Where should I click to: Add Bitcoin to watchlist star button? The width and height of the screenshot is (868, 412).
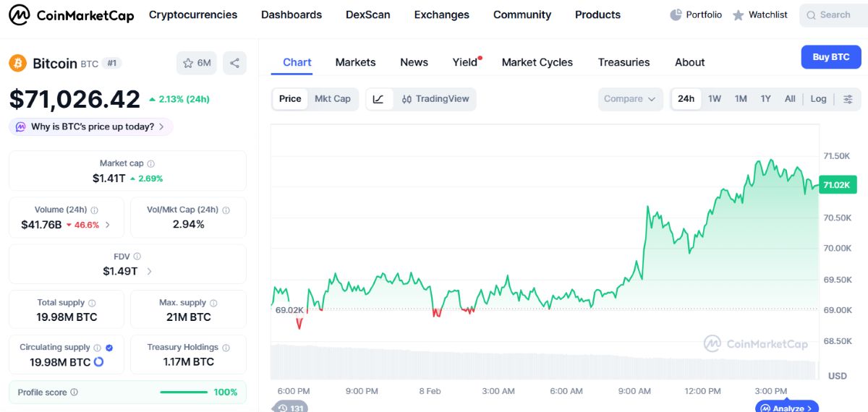point(197,63)
